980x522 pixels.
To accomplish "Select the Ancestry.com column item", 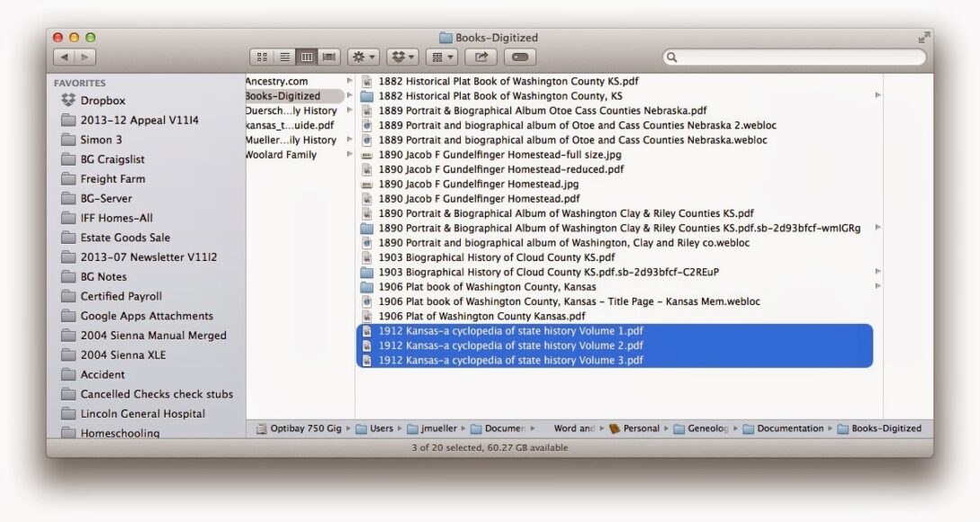I will 276,81.
